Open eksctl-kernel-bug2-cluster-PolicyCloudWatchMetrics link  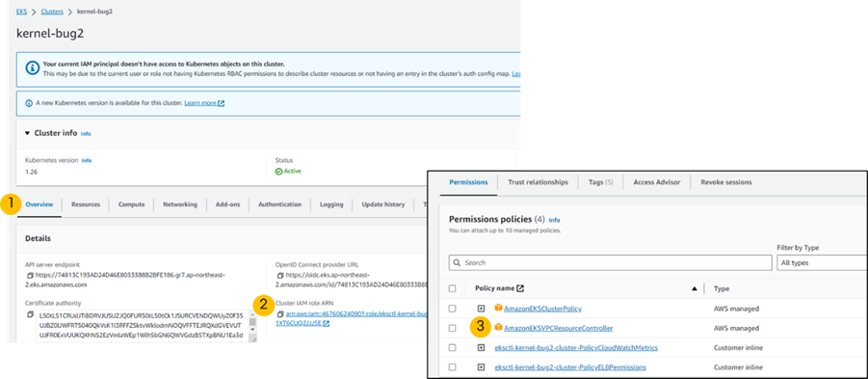click(576, 347)
